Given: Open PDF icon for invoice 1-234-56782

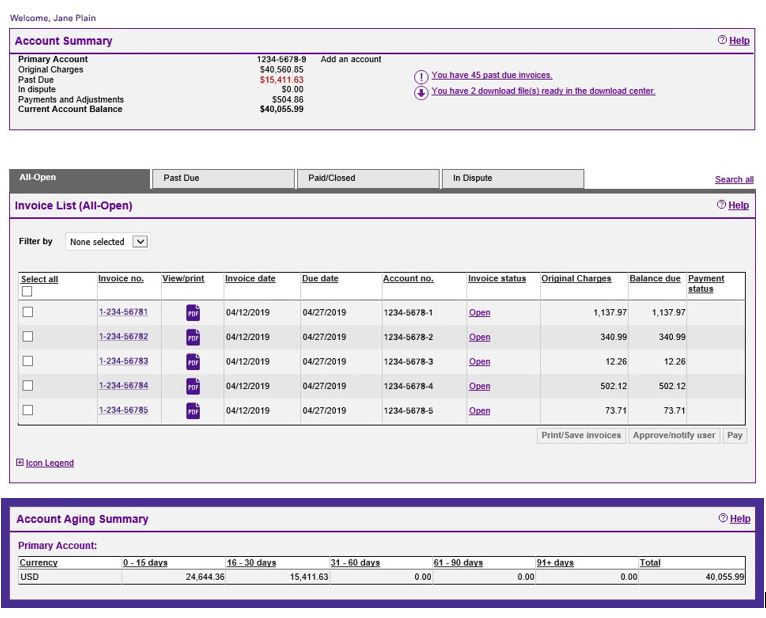Looking at the screenshot, I should [193, 337].
